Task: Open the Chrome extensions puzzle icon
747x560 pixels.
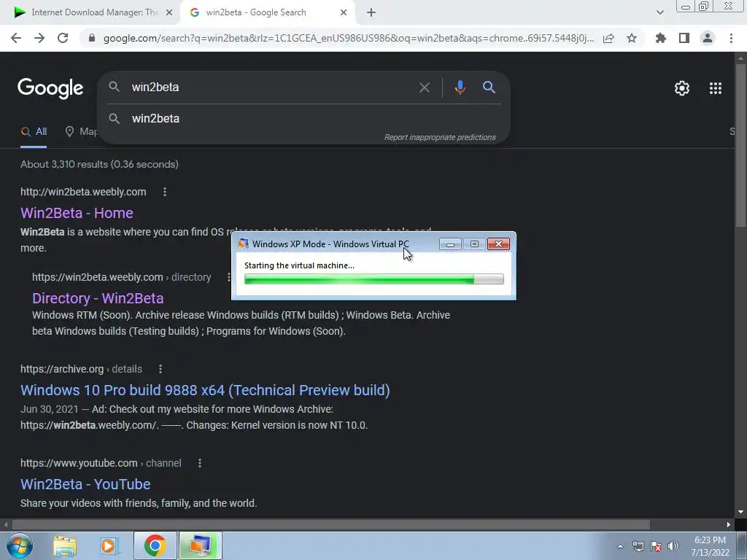Action: 661,38
